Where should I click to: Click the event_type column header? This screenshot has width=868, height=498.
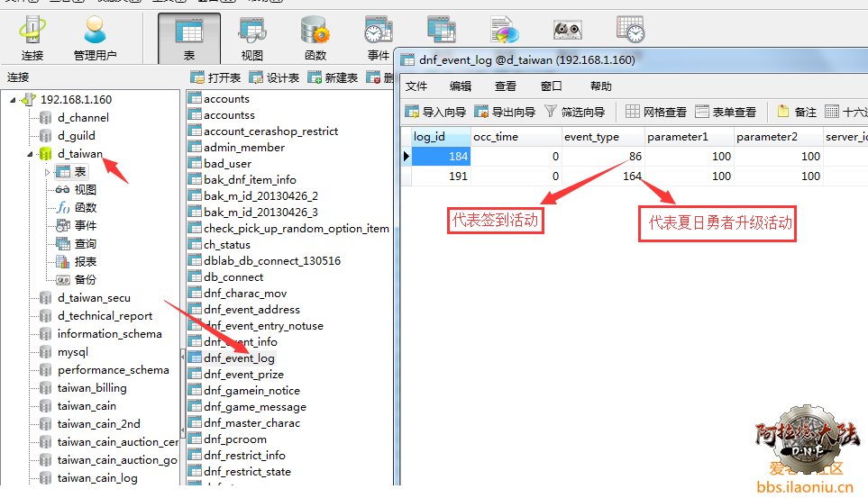pyautogui.click(x=591, y=137)
